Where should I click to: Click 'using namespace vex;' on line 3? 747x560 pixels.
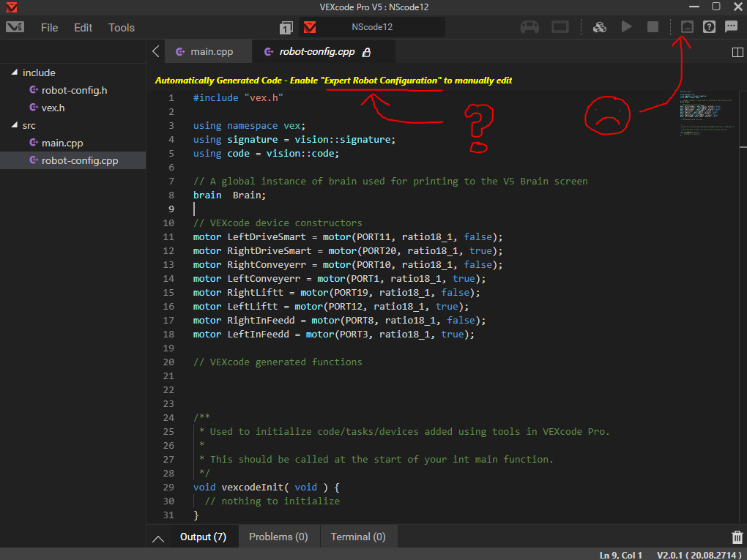pyautogui.click(x=249, y=126)
